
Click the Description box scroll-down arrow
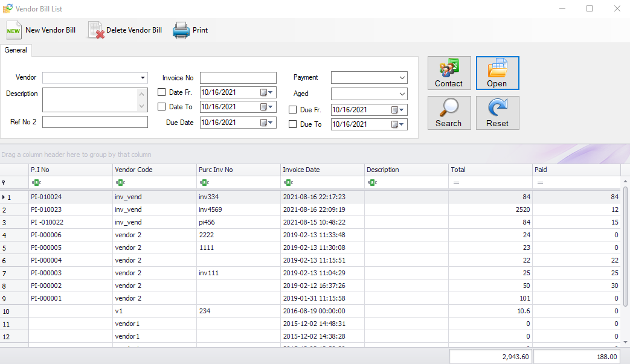[141, 106]
